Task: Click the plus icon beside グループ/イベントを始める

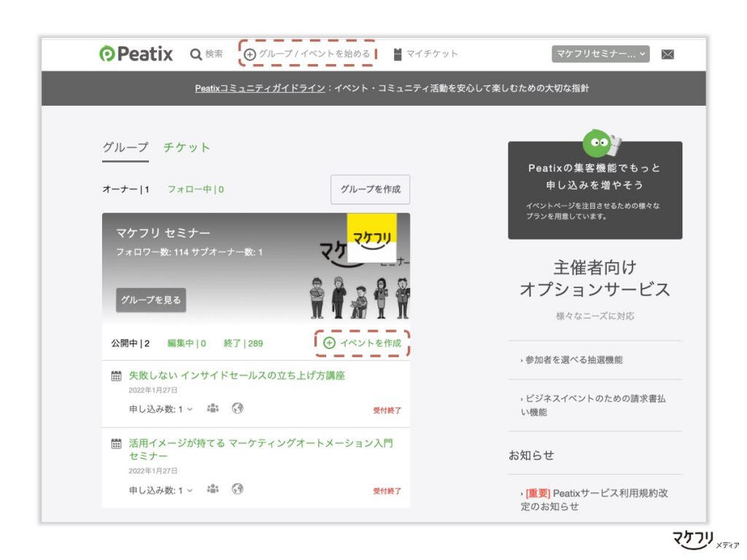Action: [251, 53]
